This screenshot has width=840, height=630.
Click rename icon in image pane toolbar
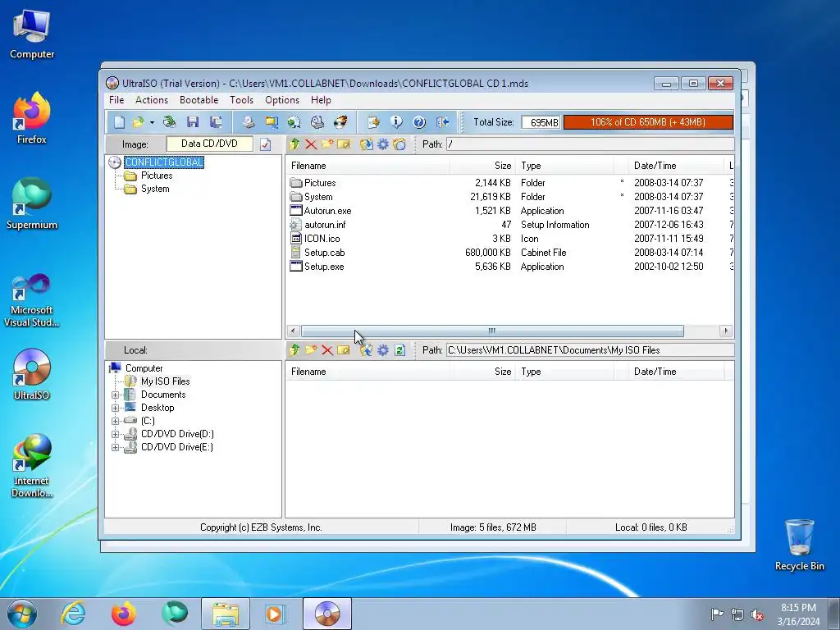click(x=344, y=144)
